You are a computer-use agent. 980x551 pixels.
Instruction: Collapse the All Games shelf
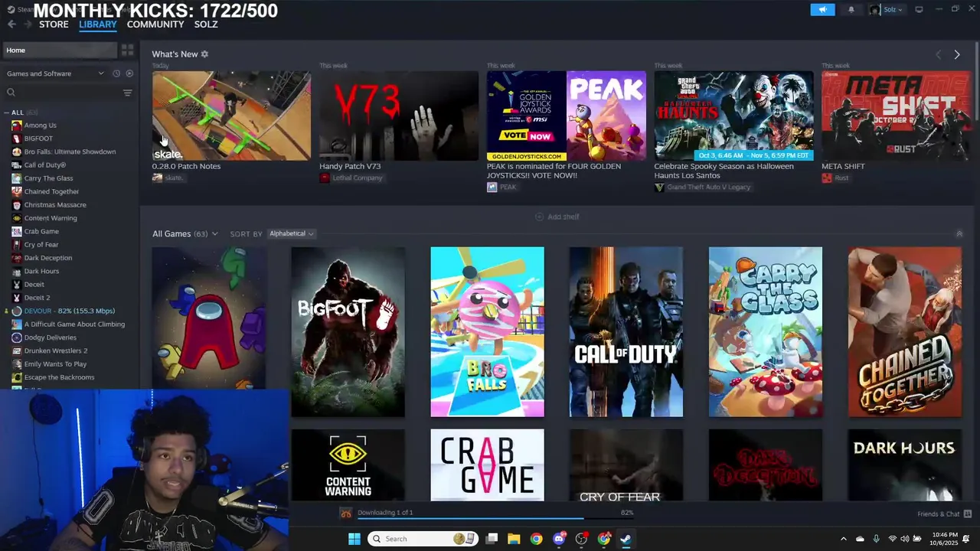click(x=959, y=233)
